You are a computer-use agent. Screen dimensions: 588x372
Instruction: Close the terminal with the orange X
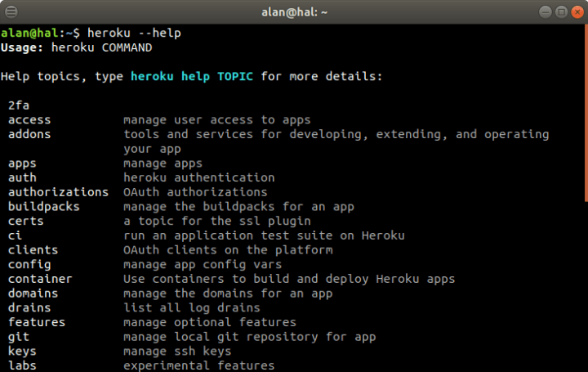pyautogui.click(x=577, y=12)
